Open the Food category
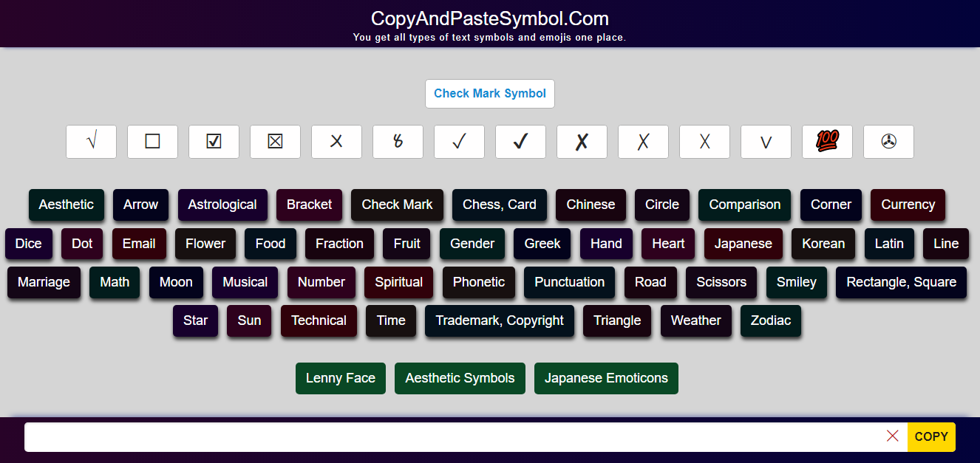This screenshot has width=980, height=463. pyautogui.click(x=270, y=244)
